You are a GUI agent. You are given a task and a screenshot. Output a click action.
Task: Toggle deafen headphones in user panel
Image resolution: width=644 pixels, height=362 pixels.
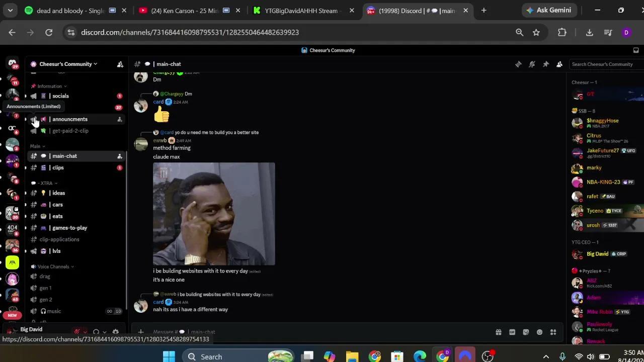(x=96, y=332)
